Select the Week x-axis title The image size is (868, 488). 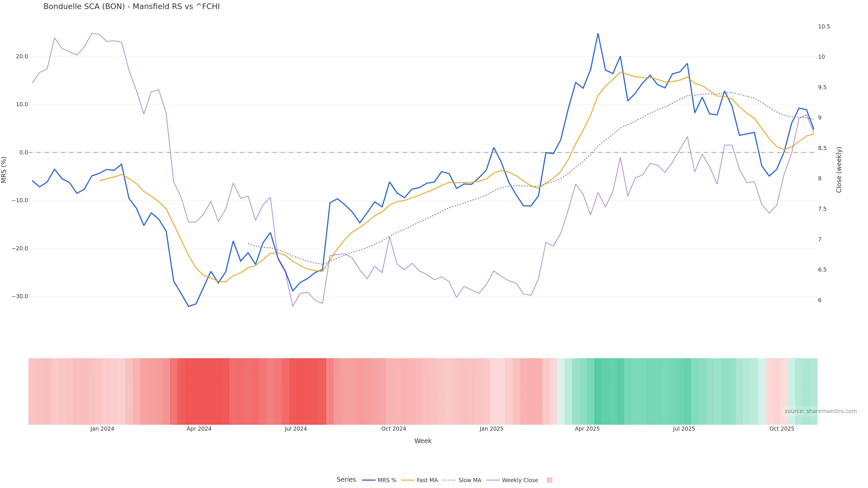(423, 441)
